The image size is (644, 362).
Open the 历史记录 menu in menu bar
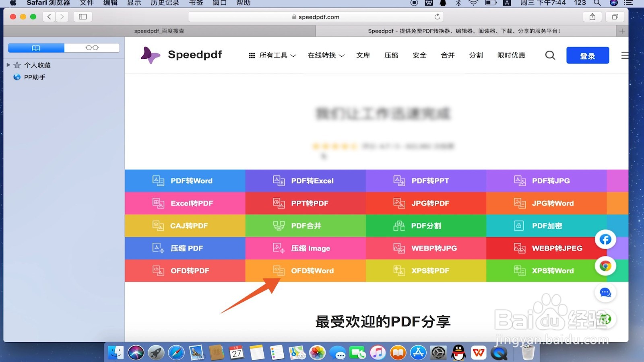(165, 3)
